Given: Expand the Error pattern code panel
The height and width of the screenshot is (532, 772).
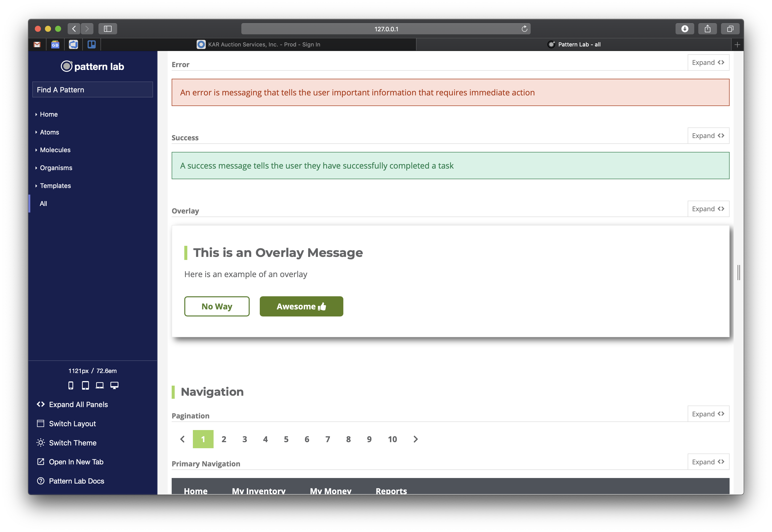Looking at the screenshot, I should (708, 62).
